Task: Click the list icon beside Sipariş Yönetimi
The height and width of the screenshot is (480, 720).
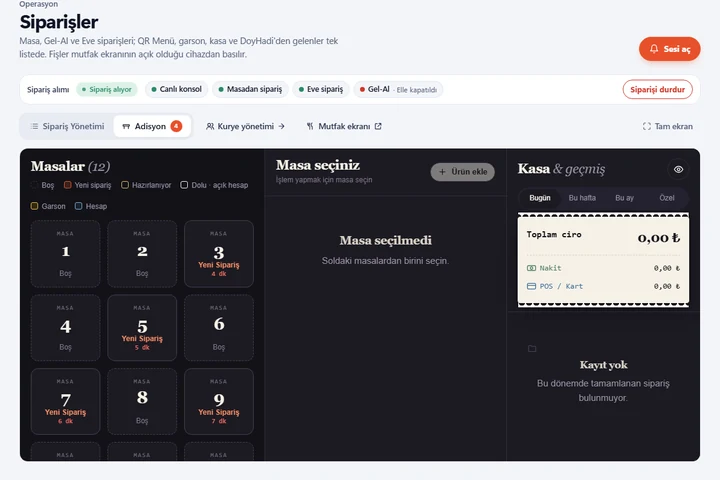Action: coord(34,126)
